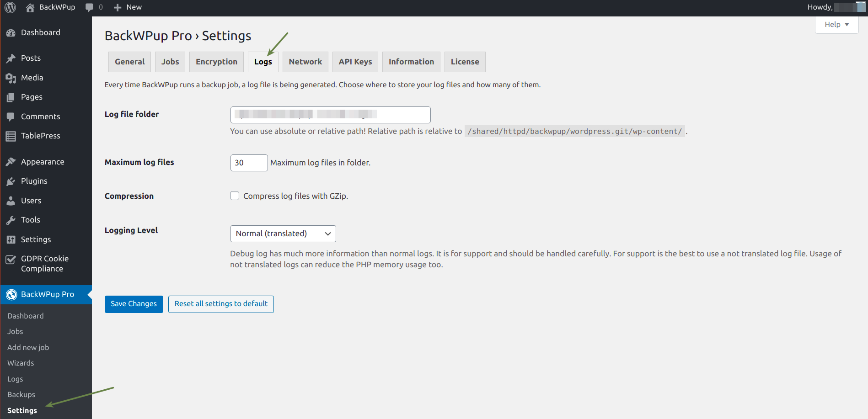Click the user avatar next to Howdy

point(861,7)
